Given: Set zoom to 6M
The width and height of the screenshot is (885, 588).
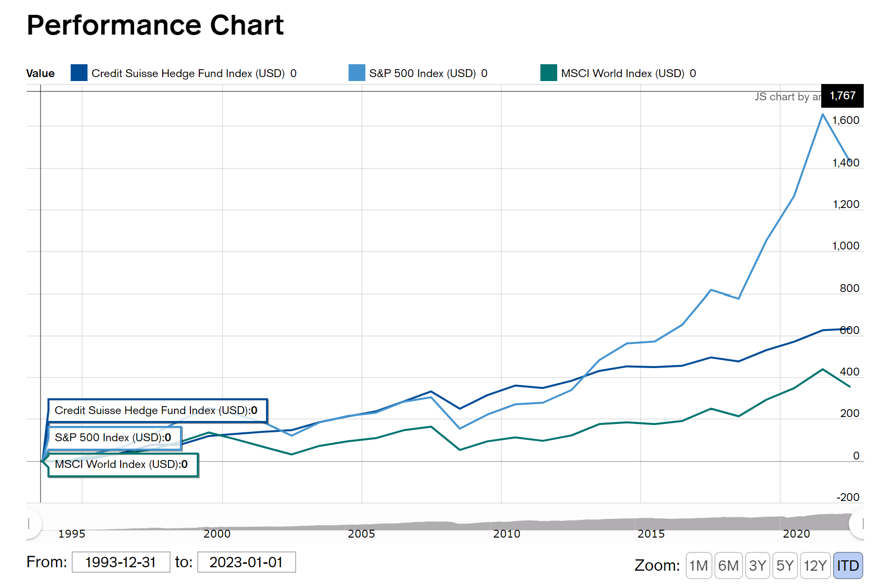Looking at the screenshot, I should (x=728, y=565).
